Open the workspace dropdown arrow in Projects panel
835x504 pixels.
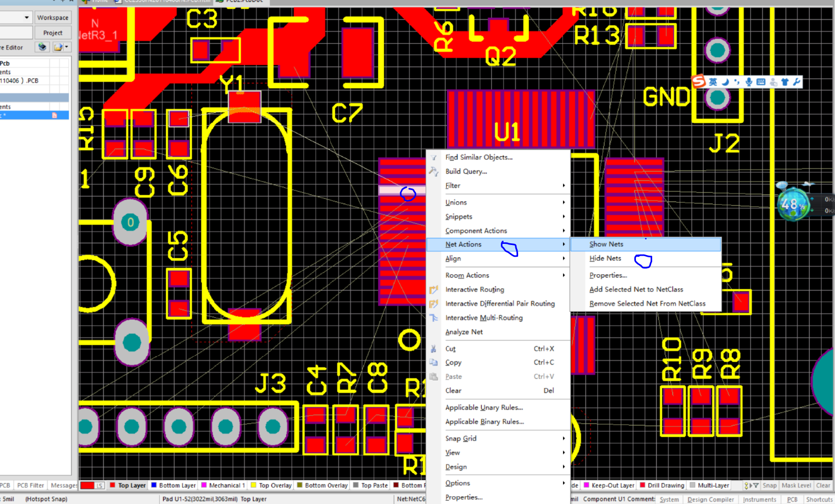tap(26, 17)
